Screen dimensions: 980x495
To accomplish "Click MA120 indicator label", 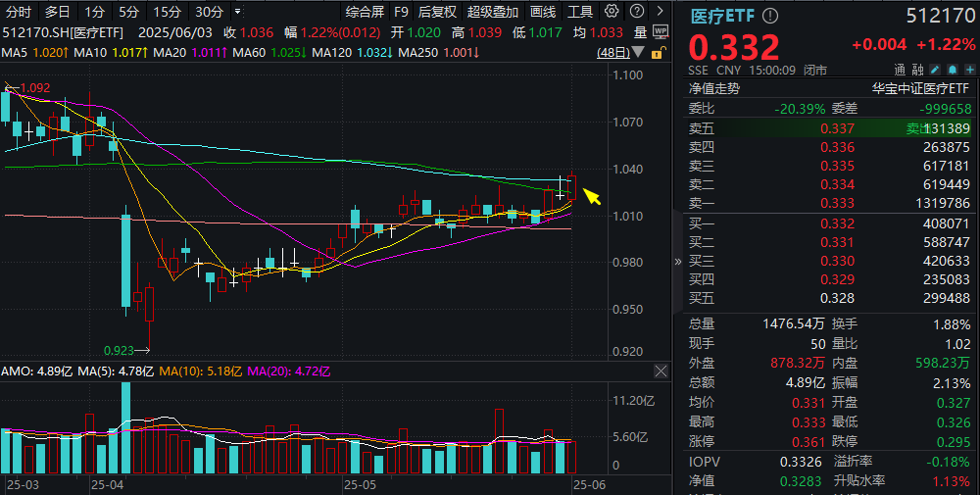I will pos(332,53).
